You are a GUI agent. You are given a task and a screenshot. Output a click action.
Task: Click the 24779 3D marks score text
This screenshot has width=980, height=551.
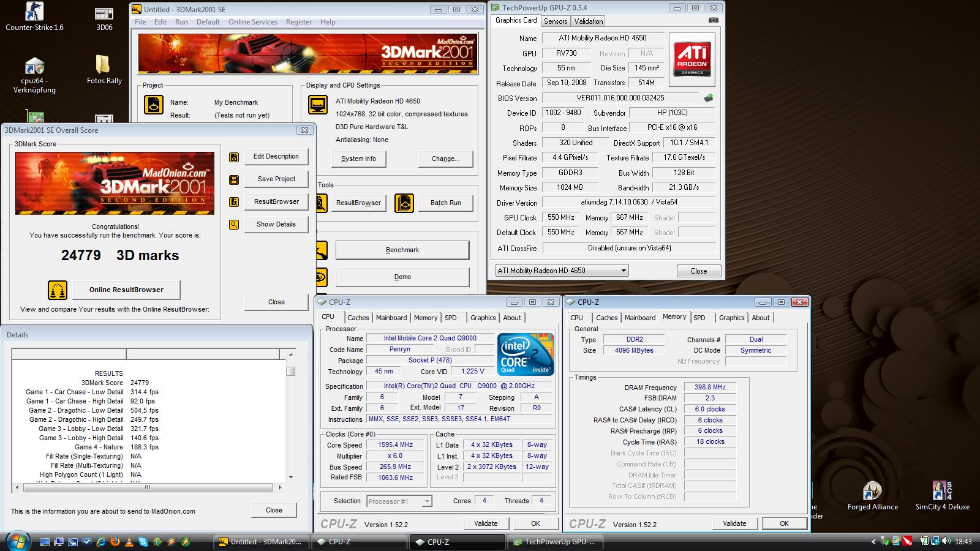(120, 255)
